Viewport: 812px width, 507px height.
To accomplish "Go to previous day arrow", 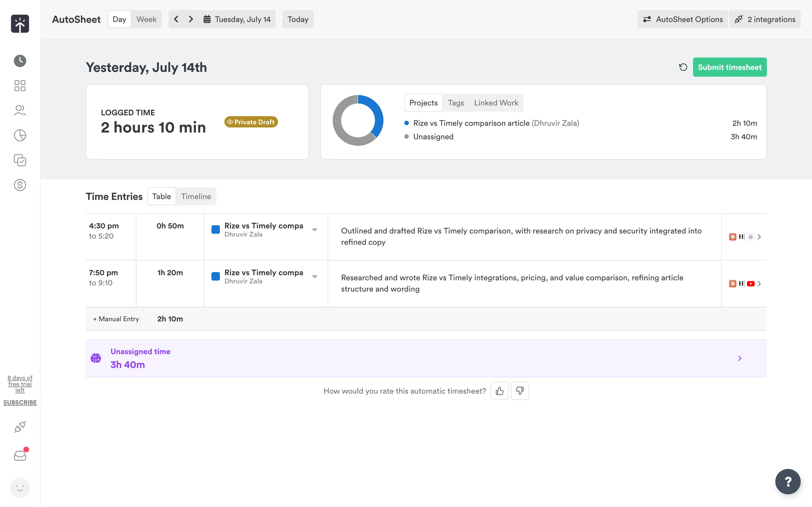I will pos(176,19).
